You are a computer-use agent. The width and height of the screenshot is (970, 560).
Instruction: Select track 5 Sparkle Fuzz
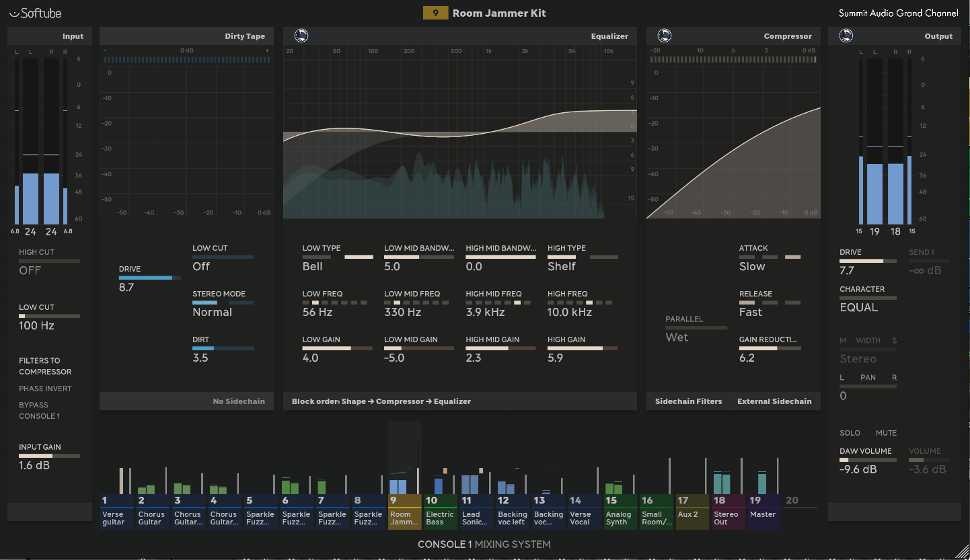260,512
